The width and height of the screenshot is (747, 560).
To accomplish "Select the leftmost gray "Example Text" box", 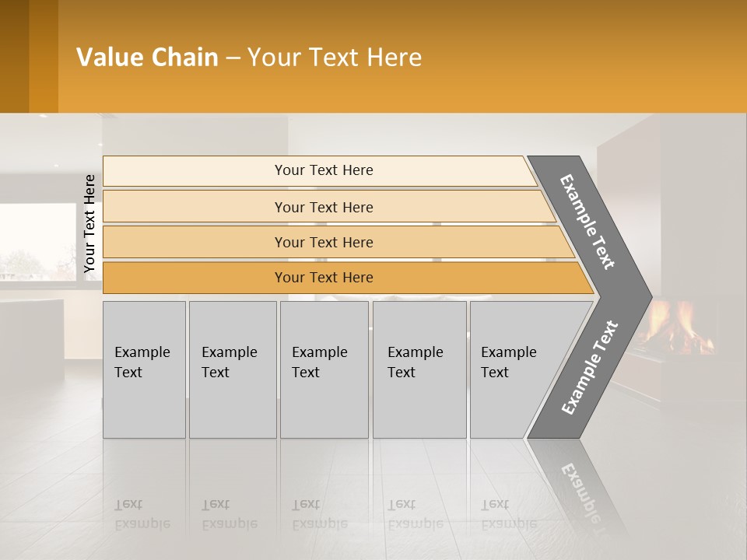I will point(144,369).
